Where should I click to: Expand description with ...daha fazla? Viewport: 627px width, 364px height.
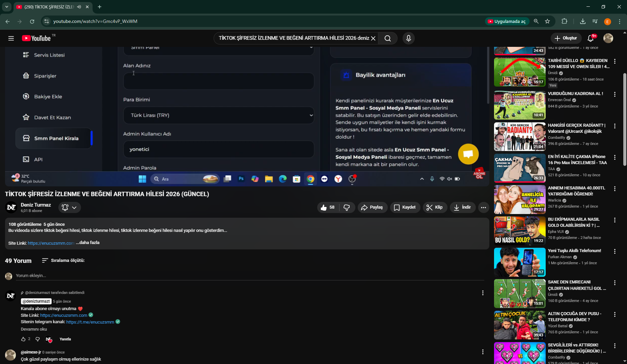88,243
